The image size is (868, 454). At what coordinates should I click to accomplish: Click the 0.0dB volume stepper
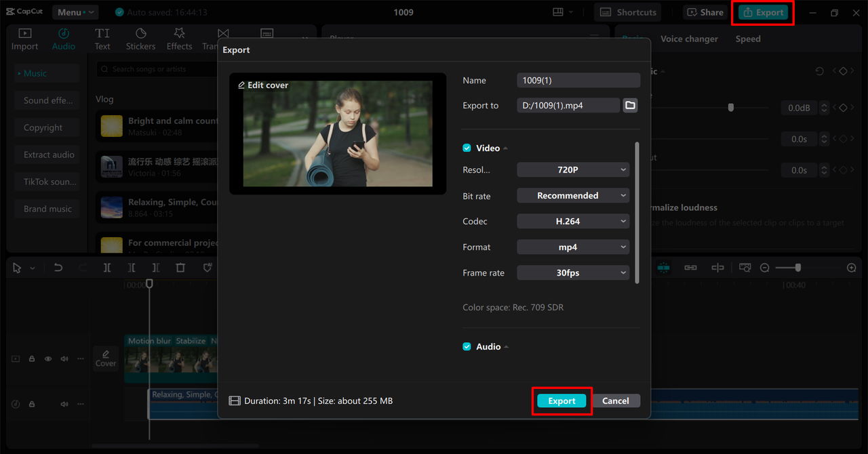point(824,108)
